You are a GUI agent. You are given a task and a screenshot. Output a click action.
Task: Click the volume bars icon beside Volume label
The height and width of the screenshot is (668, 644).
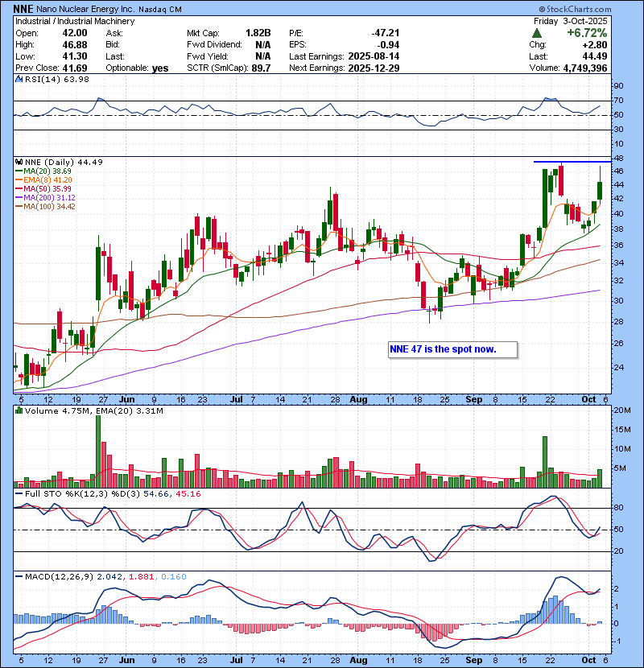[19, 410]
